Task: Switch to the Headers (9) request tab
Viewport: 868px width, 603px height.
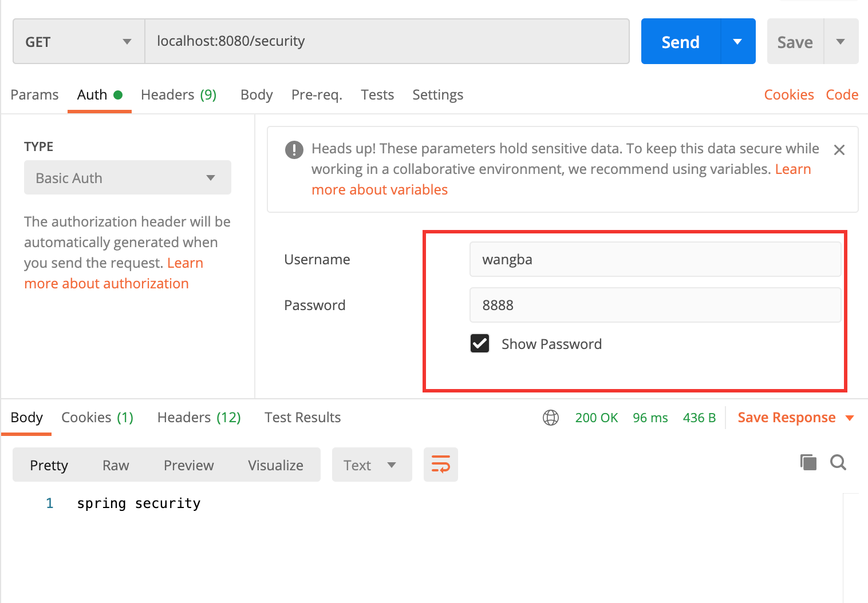Action: [179, 95]
